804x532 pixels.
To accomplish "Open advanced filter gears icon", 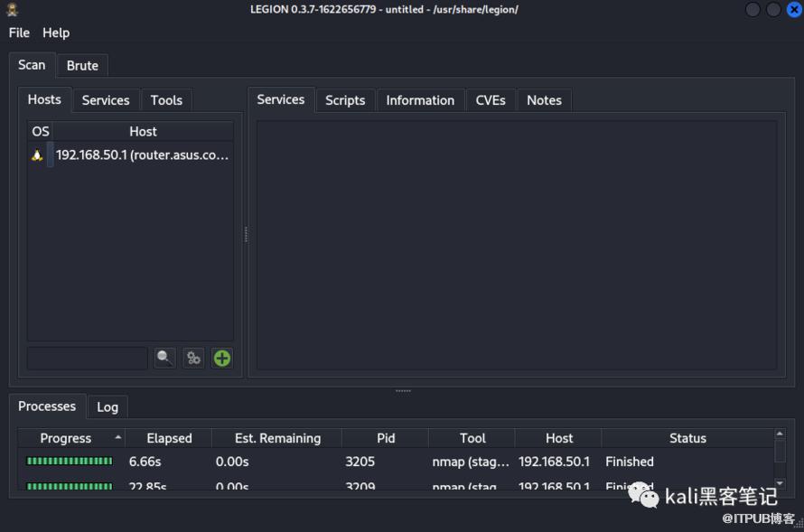I will (193, 359).
